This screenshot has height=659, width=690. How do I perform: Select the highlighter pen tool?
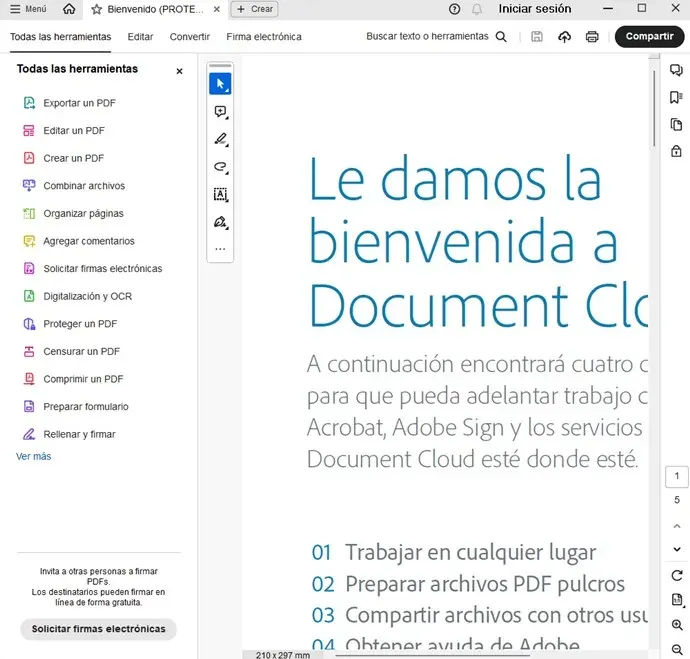[220, 139]
